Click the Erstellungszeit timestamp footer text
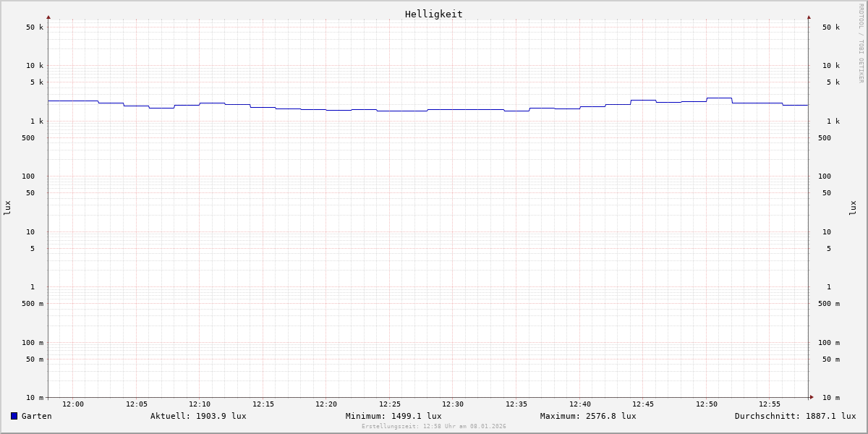Viewport: 868px width, 434px height. [434, 427]
